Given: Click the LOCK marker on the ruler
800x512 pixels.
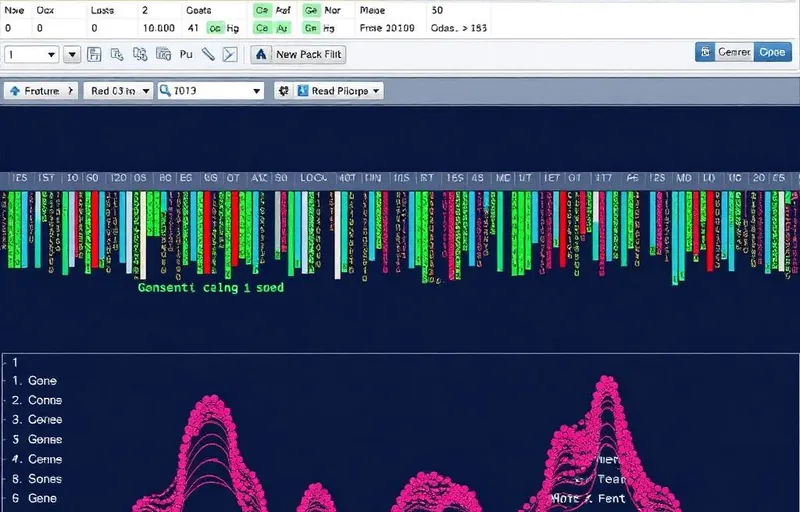Looking at the screenshot, I should tap(313, 177).
